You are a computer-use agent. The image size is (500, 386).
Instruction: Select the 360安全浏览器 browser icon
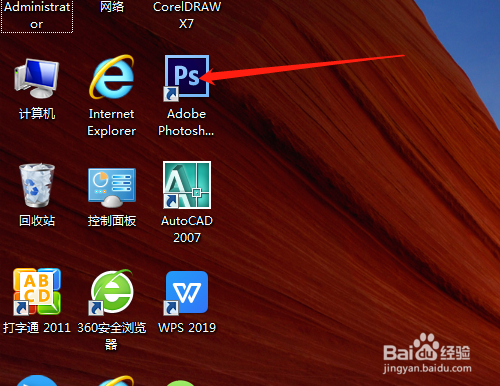(x=112, y=292)
